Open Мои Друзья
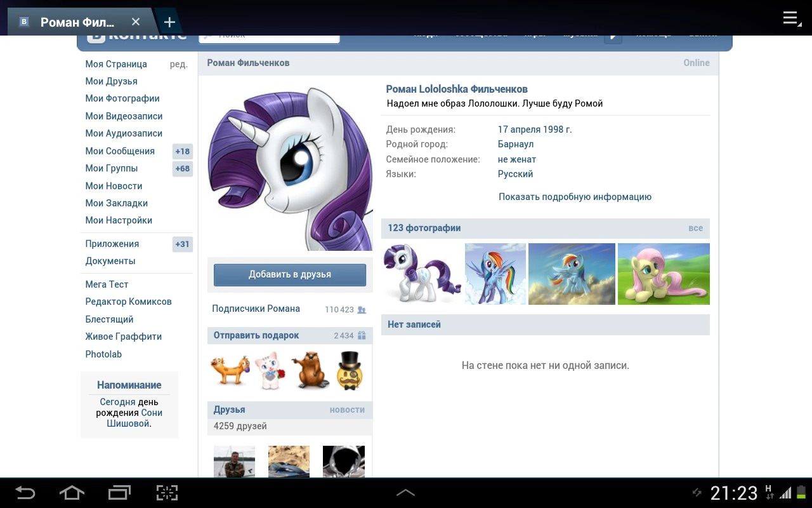The width and height of the screenshot is (812, 508). [112, 81]
